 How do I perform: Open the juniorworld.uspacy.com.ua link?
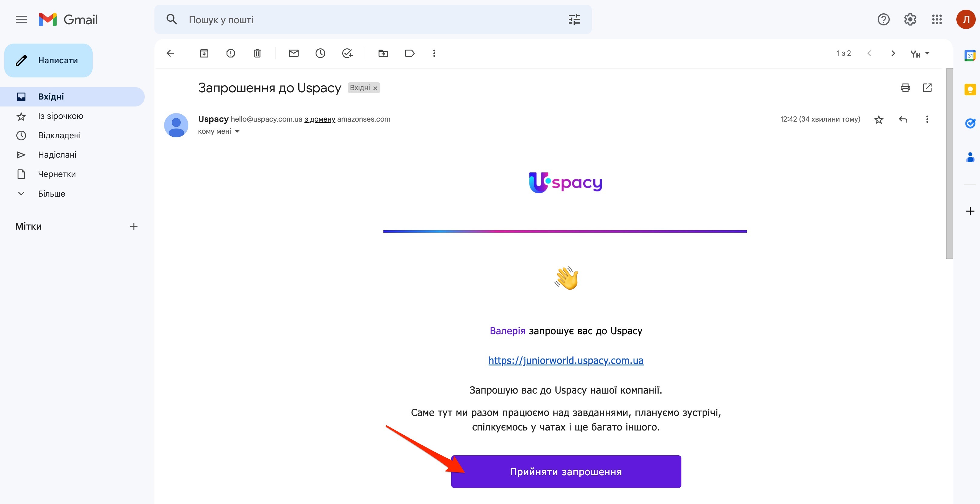click(566, 360)
